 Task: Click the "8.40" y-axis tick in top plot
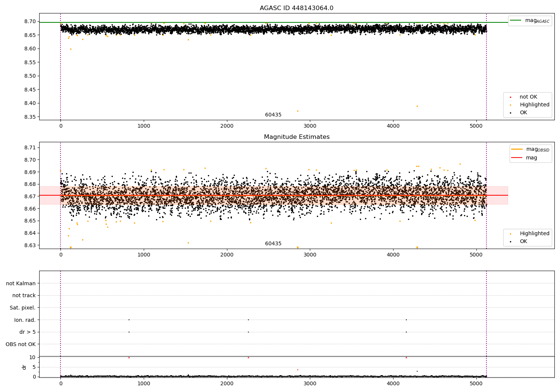coord(30,103)
